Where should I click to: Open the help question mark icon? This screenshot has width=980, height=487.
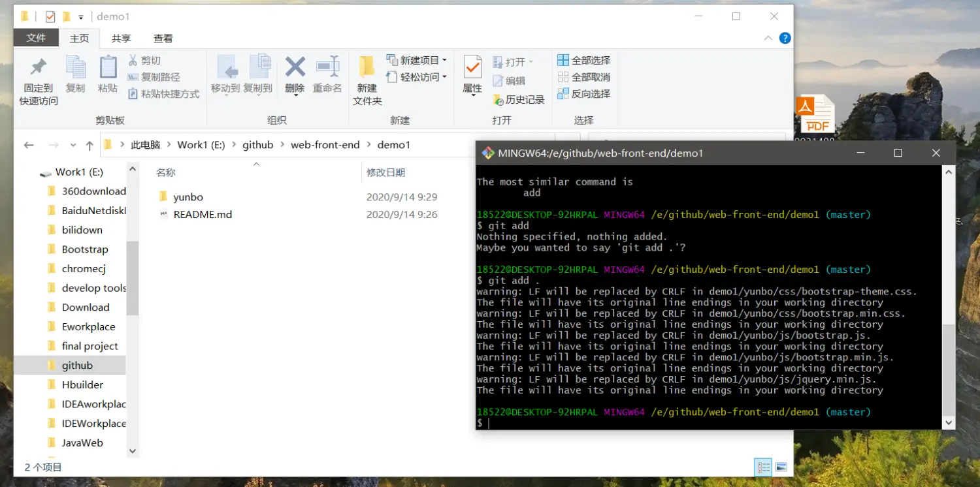click(785, 39)
